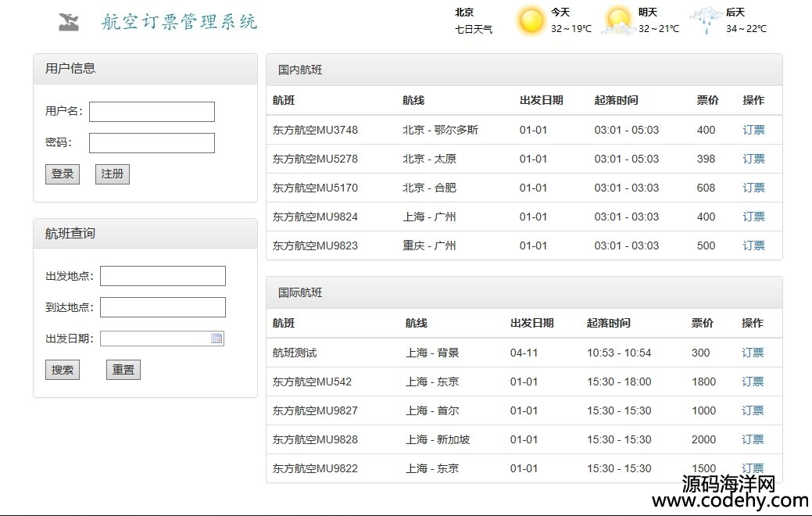This screenshot has height=516, width=812.
Task: Click the 15:30 - 18:00 time cell
Action: tap(619, 382)
